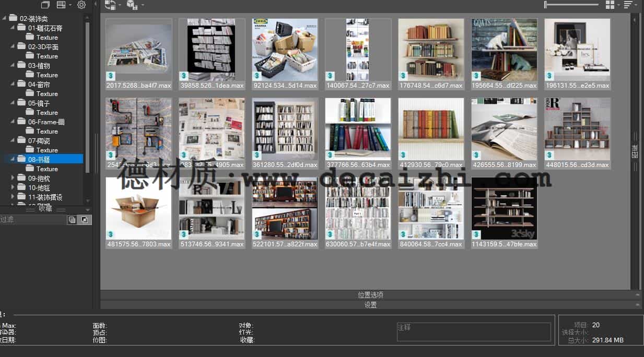
Task: Click inside the 注释 comments field
Action: (x=473, y=332)
